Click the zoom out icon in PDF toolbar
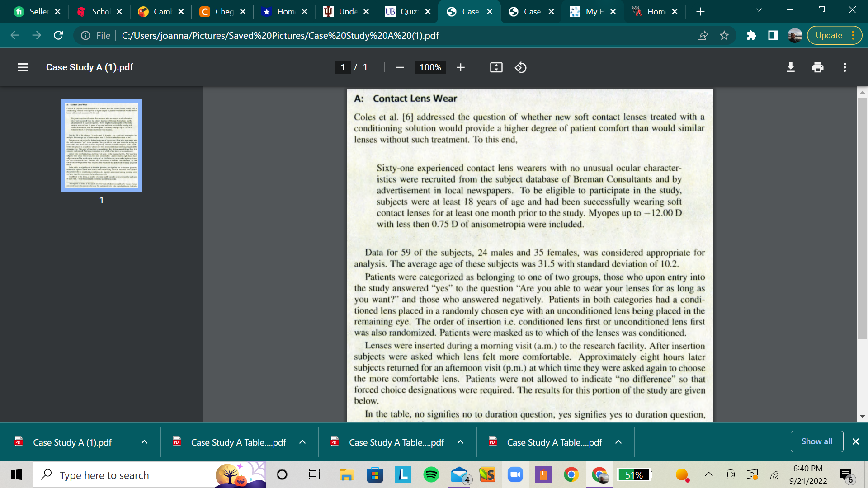This screenshot has width=868, height=488. click(x=400, y=67)
